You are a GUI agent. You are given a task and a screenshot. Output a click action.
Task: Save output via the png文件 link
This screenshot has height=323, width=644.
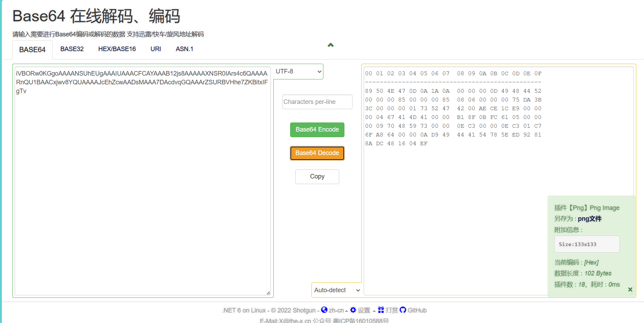(x=590, y=219)
